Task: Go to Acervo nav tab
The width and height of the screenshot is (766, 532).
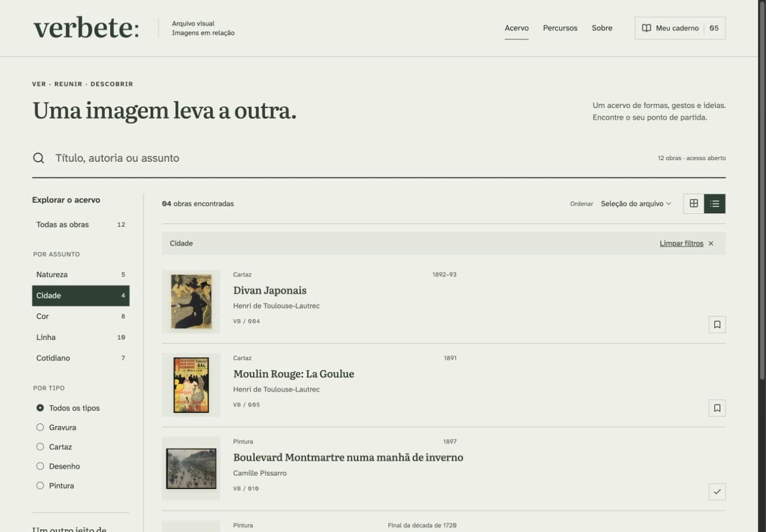Action: tap(517, 28)
